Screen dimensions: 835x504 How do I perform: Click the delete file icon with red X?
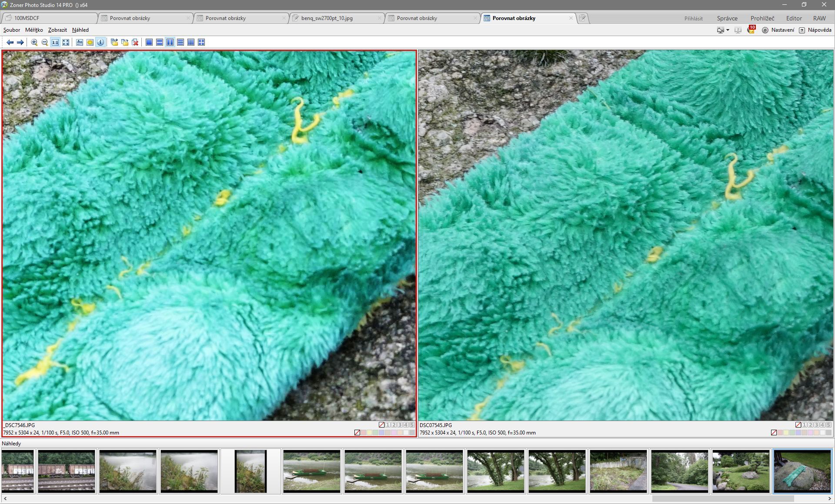click(x=135, y=42)
